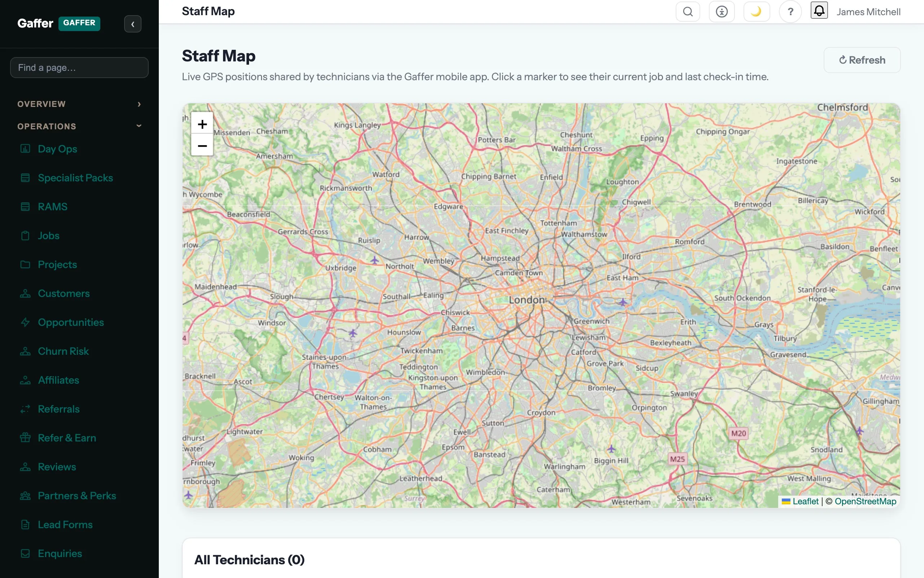Click the Opportunities lightning icon
This screenshot has height=578, width=924.
(25, 322)
